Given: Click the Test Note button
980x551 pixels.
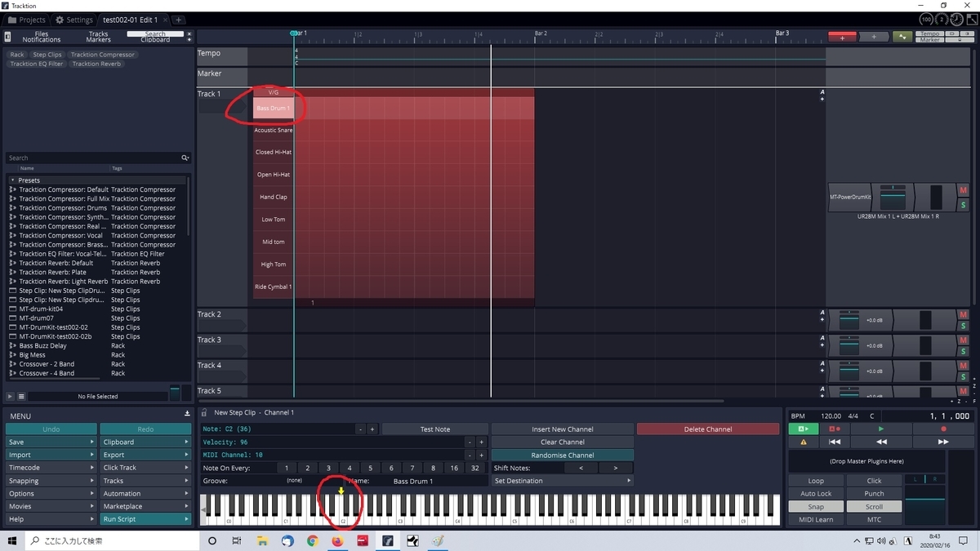Looking at the screenshot, I should [435, 429].
